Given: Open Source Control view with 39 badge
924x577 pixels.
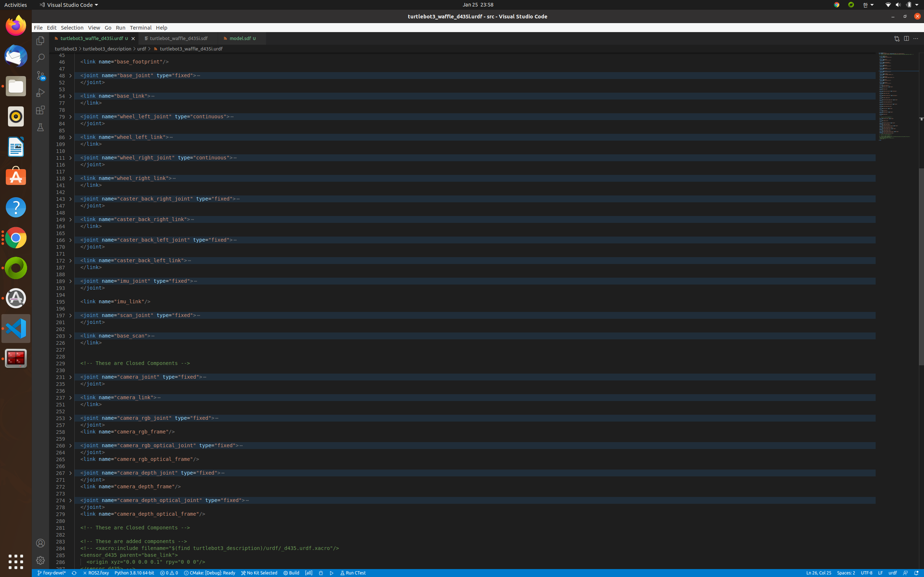Looking at the screenshot, I should pos(40,75).
